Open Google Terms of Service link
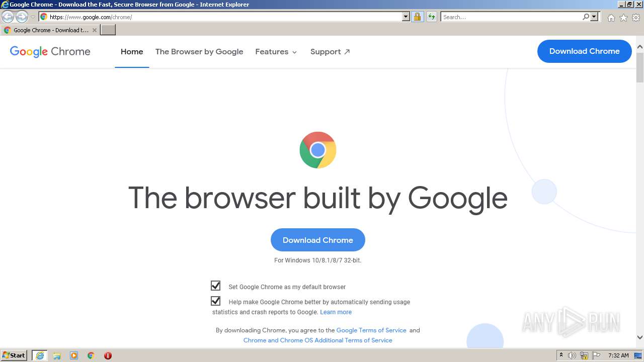Screen dimensions: 644x362 pyautogui.click(x=371, y=330)
